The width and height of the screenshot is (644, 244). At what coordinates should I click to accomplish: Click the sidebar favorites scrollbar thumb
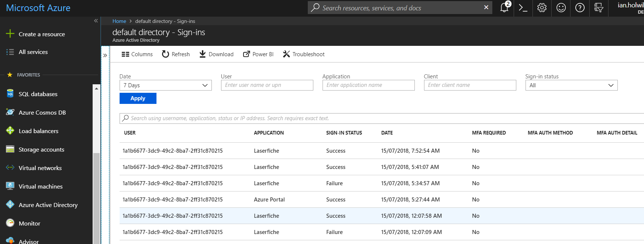(x=96, y=198)
